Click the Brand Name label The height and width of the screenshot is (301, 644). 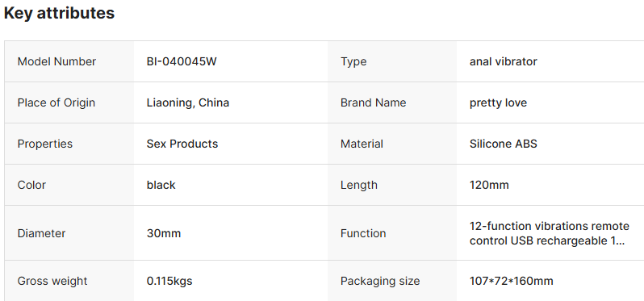[373, 102]
